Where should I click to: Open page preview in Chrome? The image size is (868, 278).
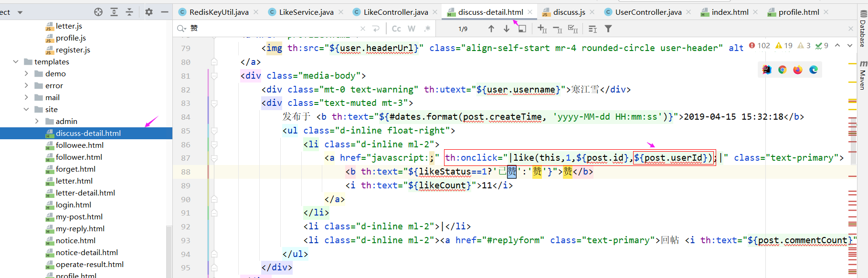coord(782,70)
